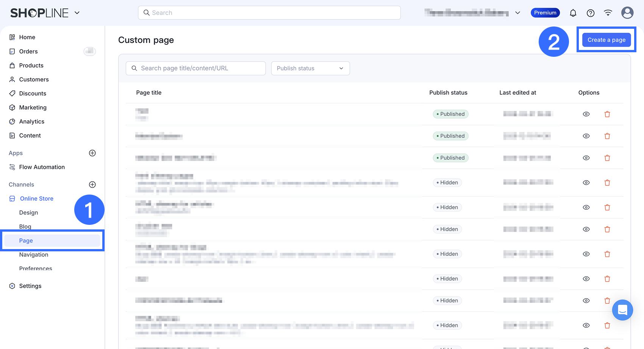Open Preferences under Online Store
The image size is (644, 349).
36,268
